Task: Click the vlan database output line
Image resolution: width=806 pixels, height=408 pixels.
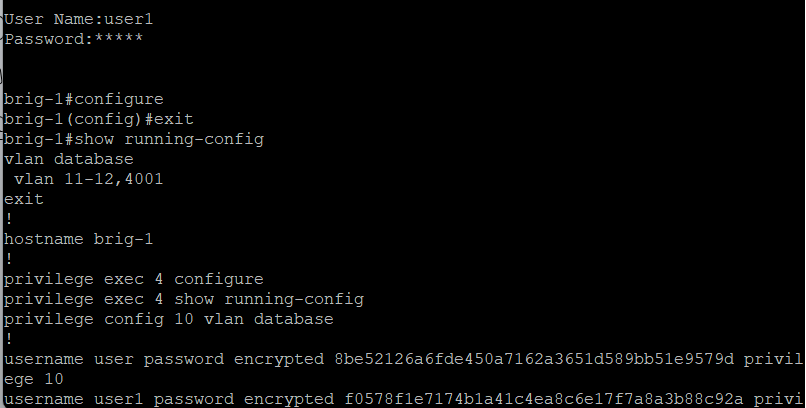Action: click(x=69, y=159)
